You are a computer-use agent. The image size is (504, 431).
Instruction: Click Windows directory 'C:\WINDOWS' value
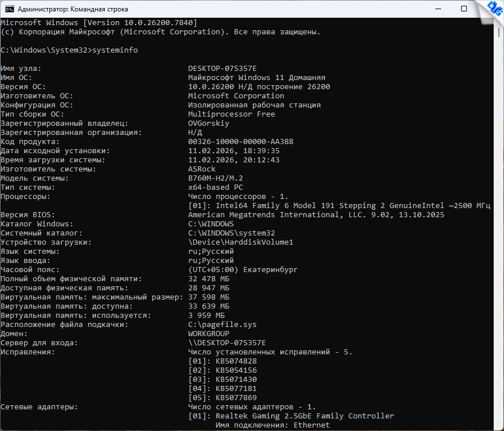211,224
